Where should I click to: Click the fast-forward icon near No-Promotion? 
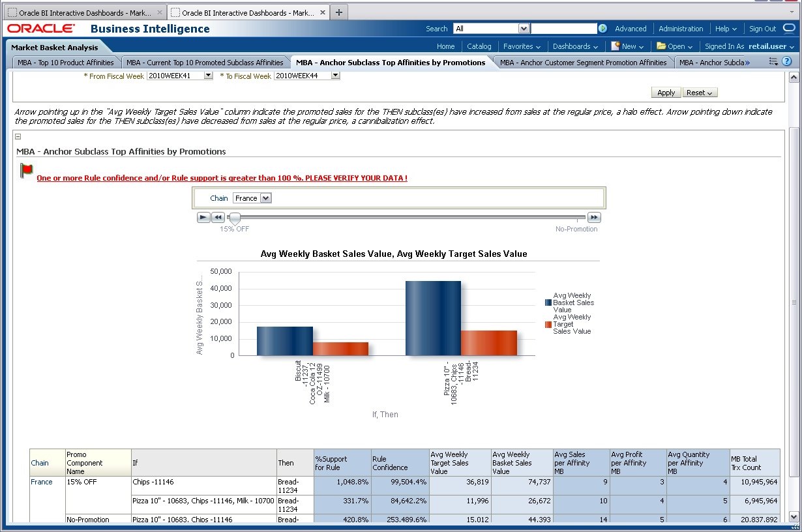pos(593,217)
